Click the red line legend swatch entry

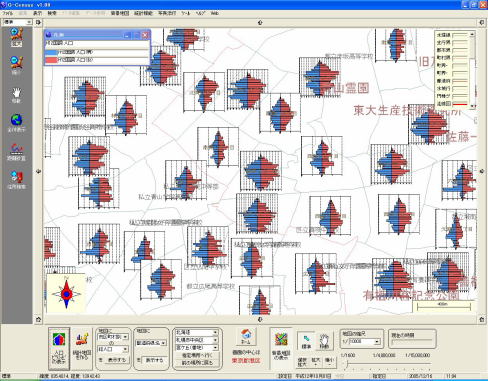460,104
